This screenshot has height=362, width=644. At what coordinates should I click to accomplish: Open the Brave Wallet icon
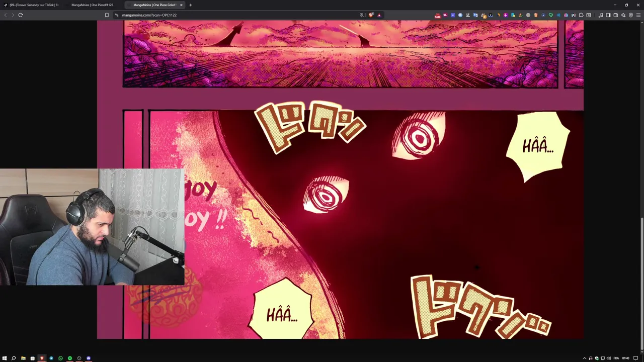click(x=616, y=15)
